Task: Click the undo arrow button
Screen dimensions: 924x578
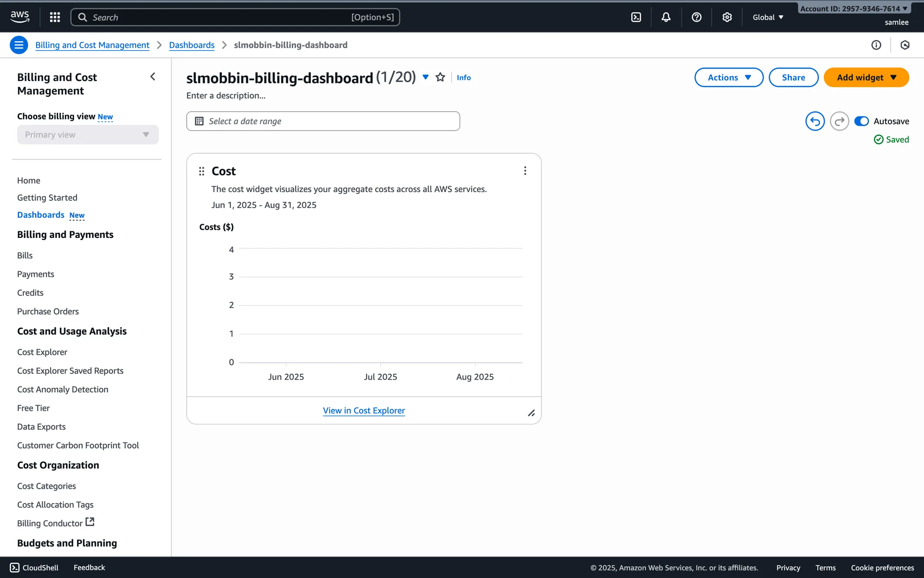Action: 814,121
